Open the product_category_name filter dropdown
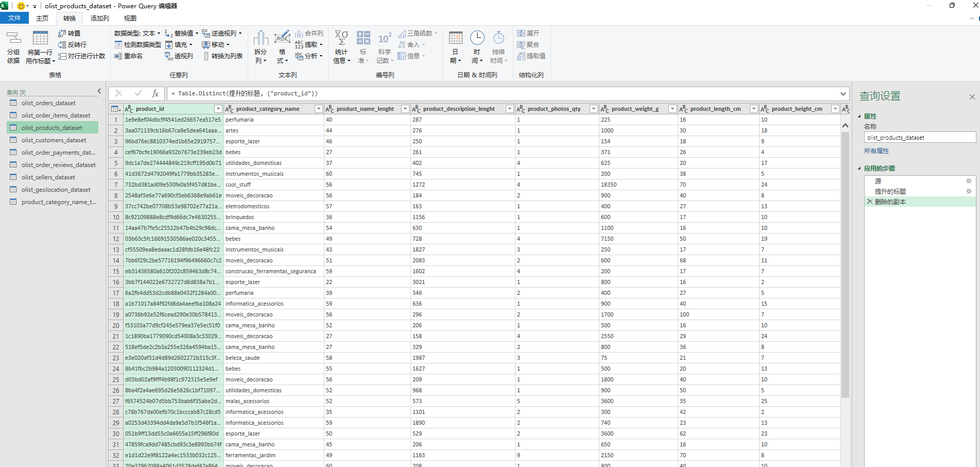Image resolution: width=980 pixels, height=467 pixels. pos(318,109)
